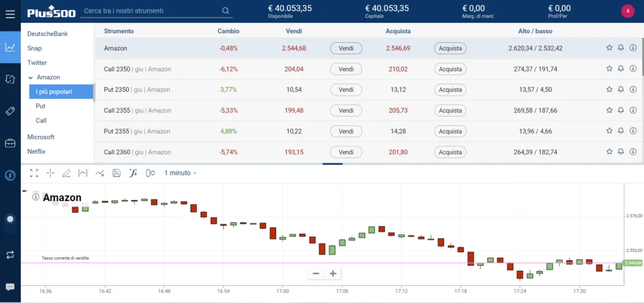Click Acquista button for Amazon
Viewport: 644px width, 303px height.
pyautogui.click(x=450, y=48)
